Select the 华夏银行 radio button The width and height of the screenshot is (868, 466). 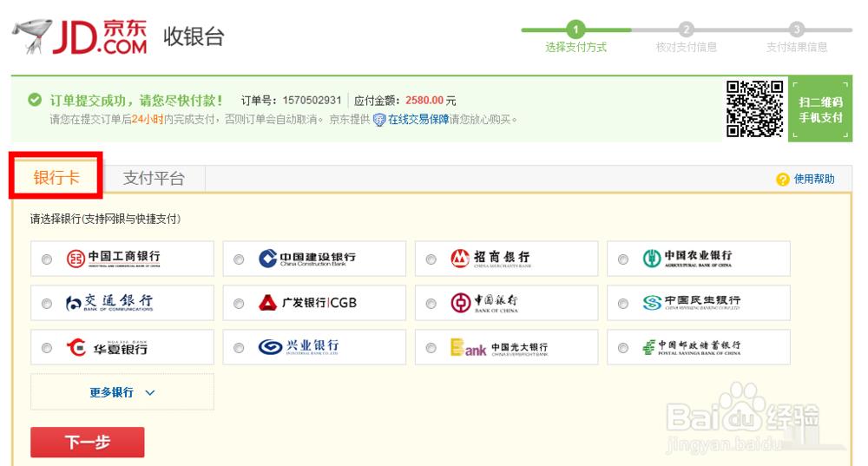point(47,348)
